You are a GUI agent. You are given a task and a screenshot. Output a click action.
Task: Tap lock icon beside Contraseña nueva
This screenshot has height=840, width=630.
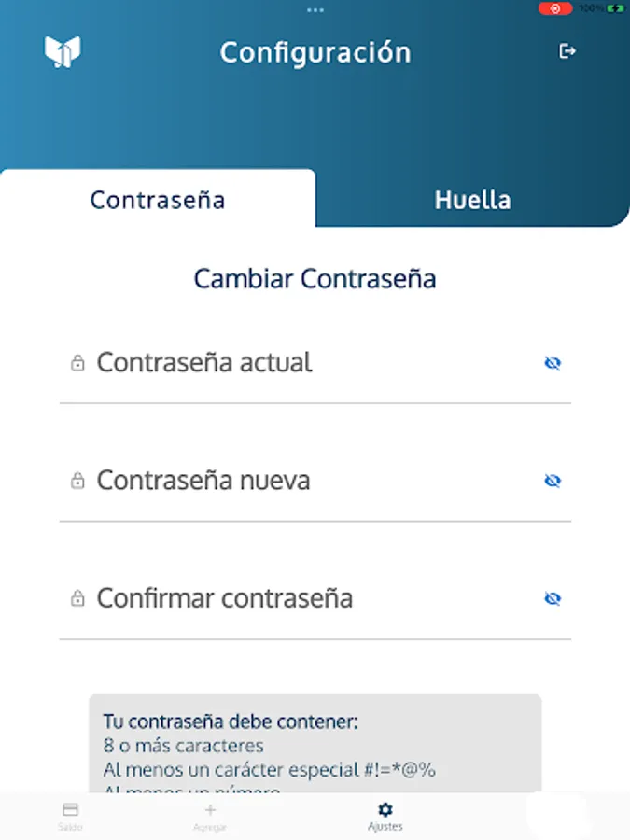coord(77,481)
